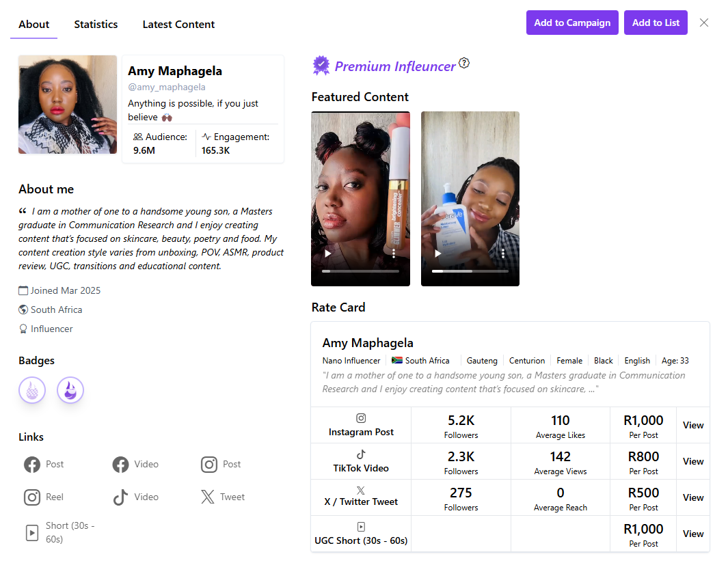Screen dimensions: 728x563
Task: Click the TikTok icon in the rate card
Action: pyautogui.click(x=360, y=453)
